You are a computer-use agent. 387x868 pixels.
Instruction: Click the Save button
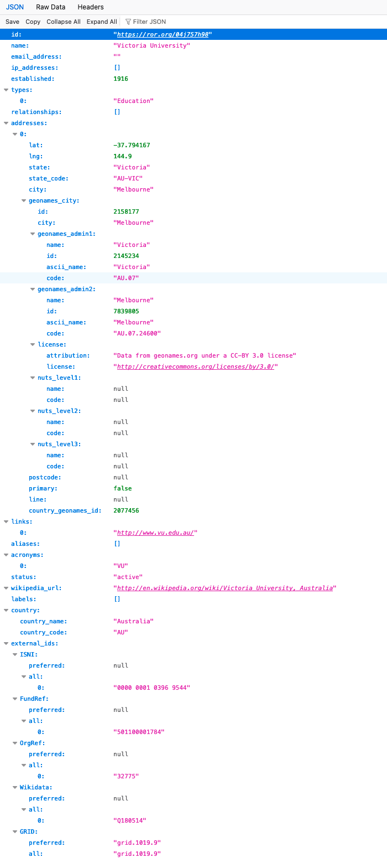pos(12,22)
